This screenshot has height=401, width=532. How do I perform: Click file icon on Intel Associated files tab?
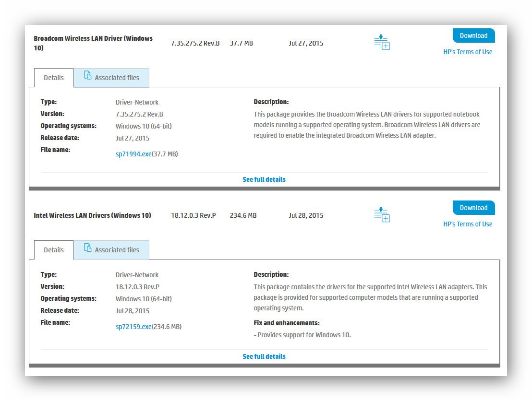[x=87, y=248]
